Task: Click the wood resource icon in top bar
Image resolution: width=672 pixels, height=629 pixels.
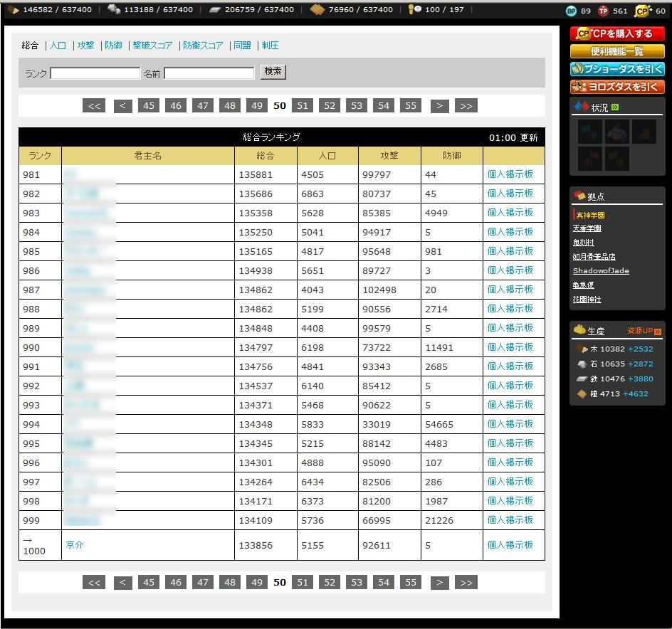Action: click(x=12, y=9)
